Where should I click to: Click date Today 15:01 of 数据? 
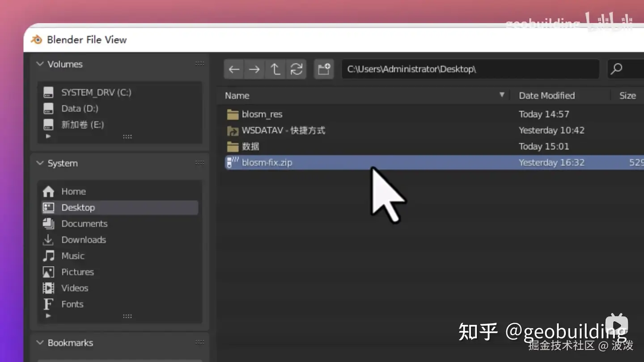pos(544,147)
